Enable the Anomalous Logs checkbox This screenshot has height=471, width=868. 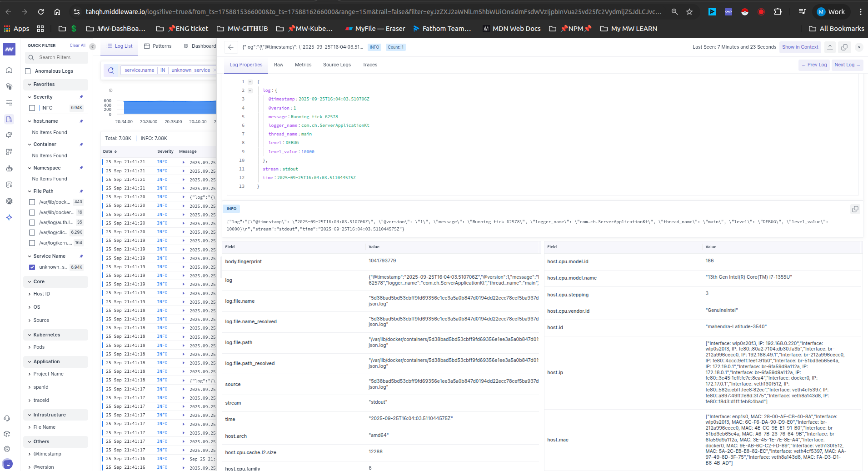coord(28,71)
